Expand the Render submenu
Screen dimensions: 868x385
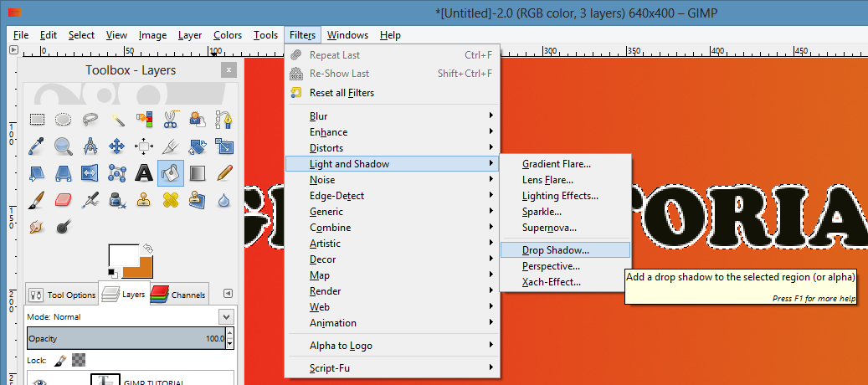coord(392,291)
